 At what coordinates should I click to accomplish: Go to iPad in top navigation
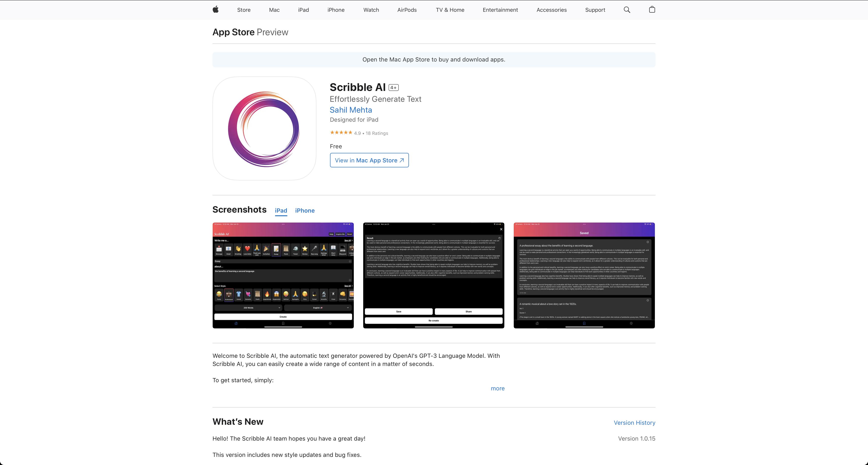[x=303, y=10]
